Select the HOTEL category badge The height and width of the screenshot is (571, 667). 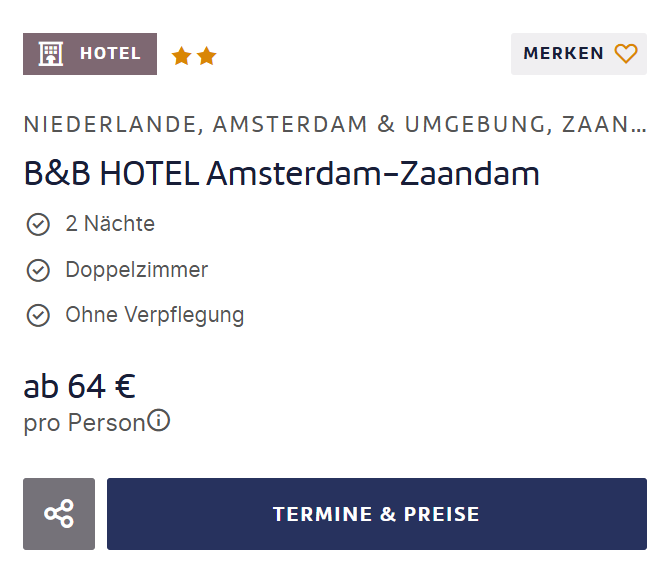90,54
